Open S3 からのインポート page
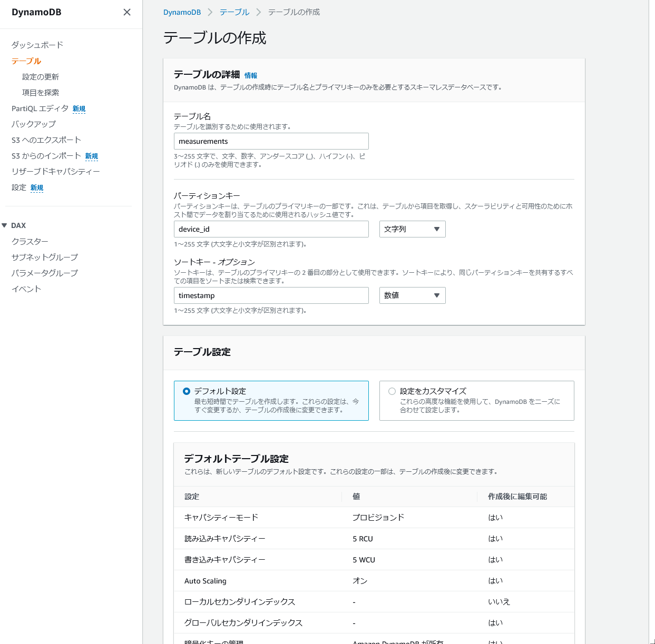Image resolution: width=655 pixels, height=644 pixels. point(46,156)
